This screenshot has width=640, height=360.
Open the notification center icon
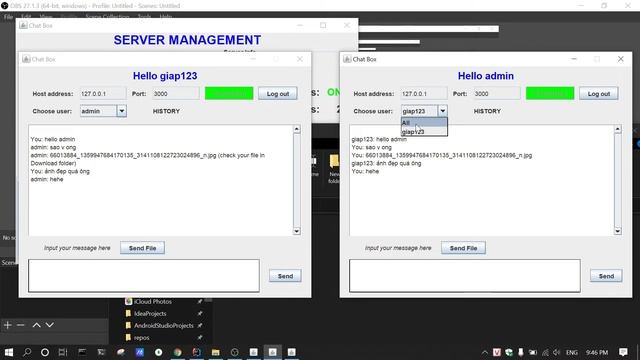(x=623, y=352)
